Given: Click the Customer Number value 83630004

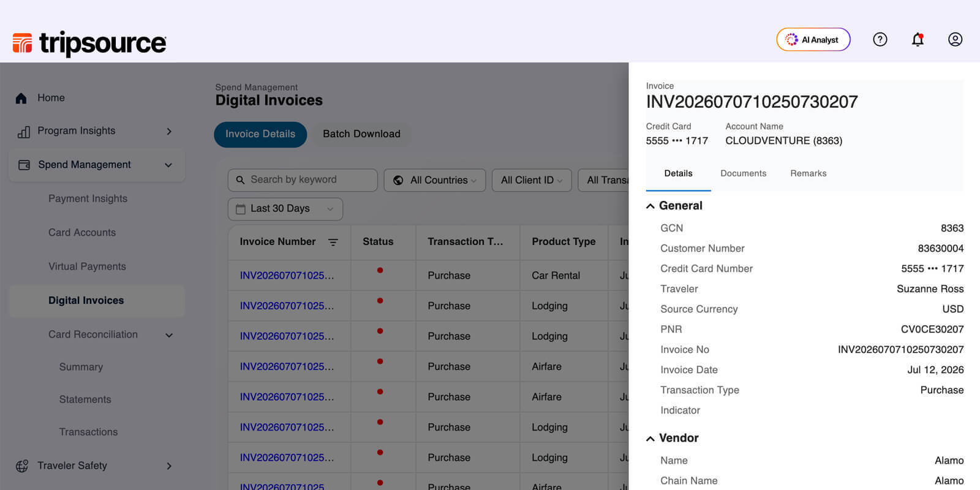Looking at the screenshot, I should (x=940, y=249).
